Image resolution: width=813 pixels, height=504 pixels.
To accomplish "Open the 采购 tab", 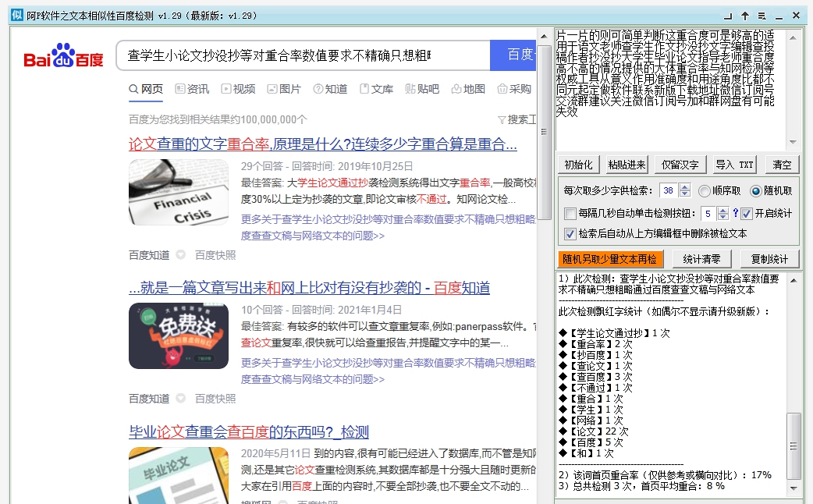I will (514, 89).
